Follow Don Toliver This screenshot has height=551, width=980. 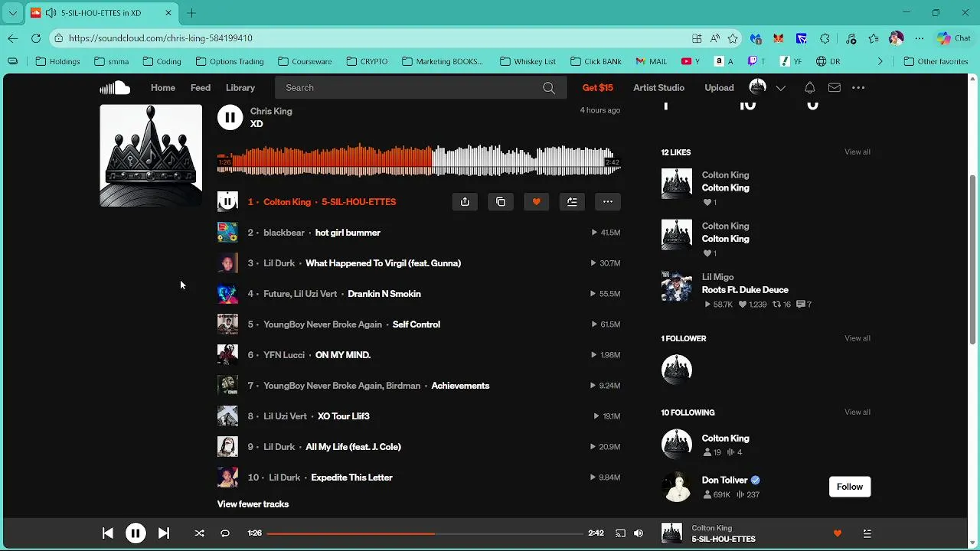click(x=850, y=487)
